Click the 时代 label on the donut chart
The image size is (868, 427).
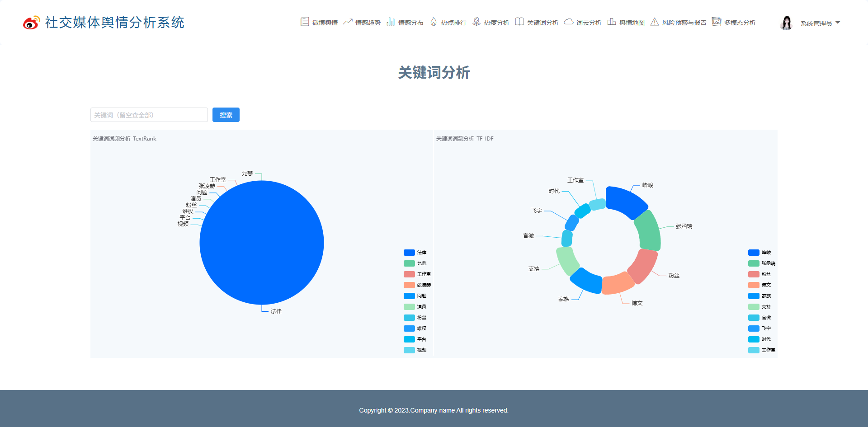pos(554,191)
